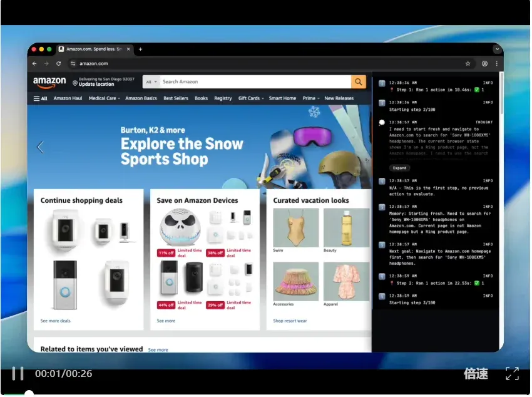Open the video doorbell in Continue shopping
The height and width of the screenshot is (397, 532).
65,285
